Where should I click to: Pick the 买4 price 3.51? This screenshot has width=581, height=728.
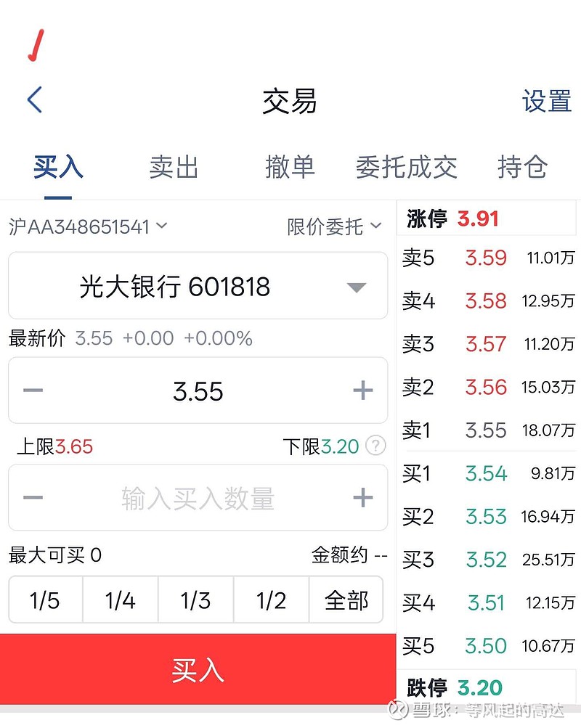(486, 603)
